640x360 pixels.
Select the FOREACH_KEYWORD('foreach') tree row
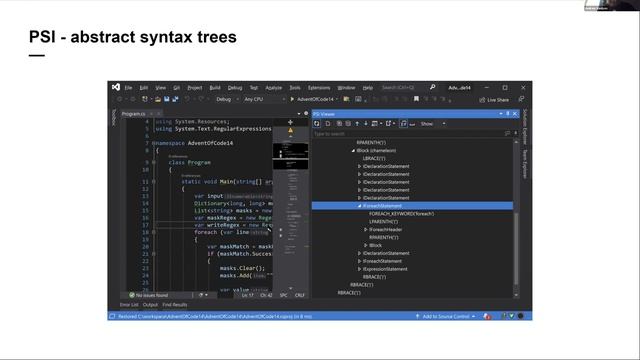point(401,214)
